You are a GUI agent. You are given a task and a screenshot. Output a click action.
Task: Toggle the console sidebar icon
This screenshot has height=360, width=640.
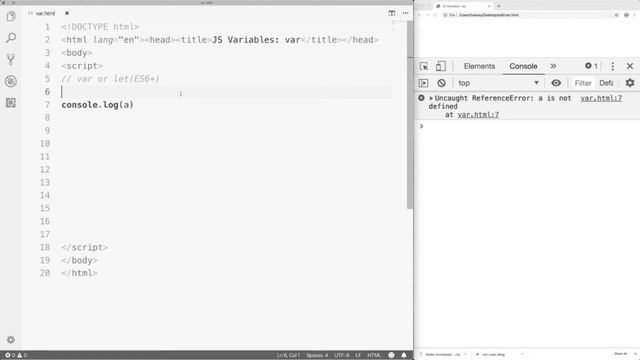[423, 83]
